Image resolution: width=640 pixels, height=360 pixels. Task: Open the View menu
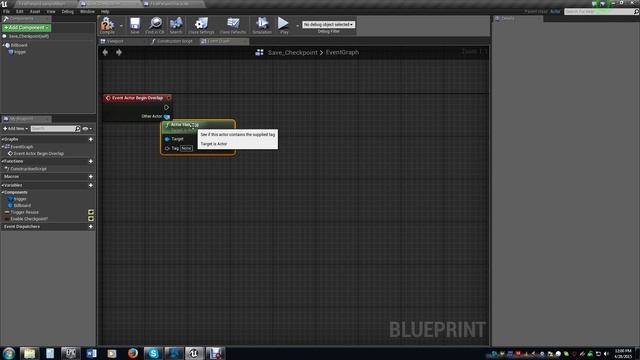coord(51,11)
